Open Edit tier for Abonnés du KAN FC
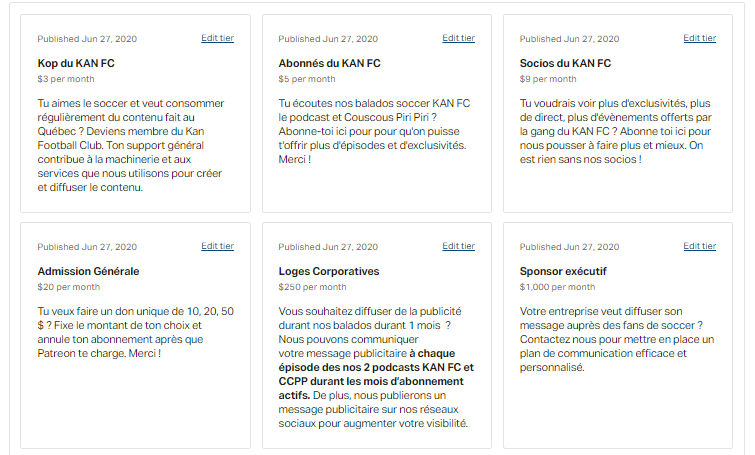 tap(458, 38)
